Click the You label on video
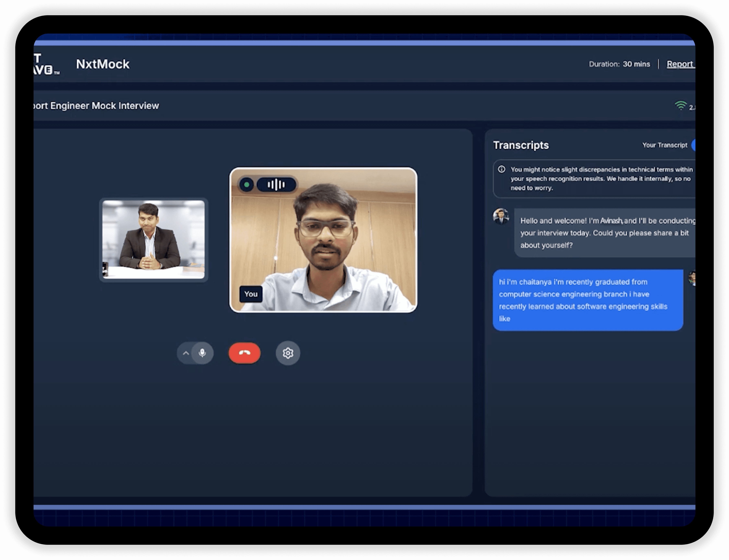The width and height of the screenshot is (729, 560). click(251, 294)
